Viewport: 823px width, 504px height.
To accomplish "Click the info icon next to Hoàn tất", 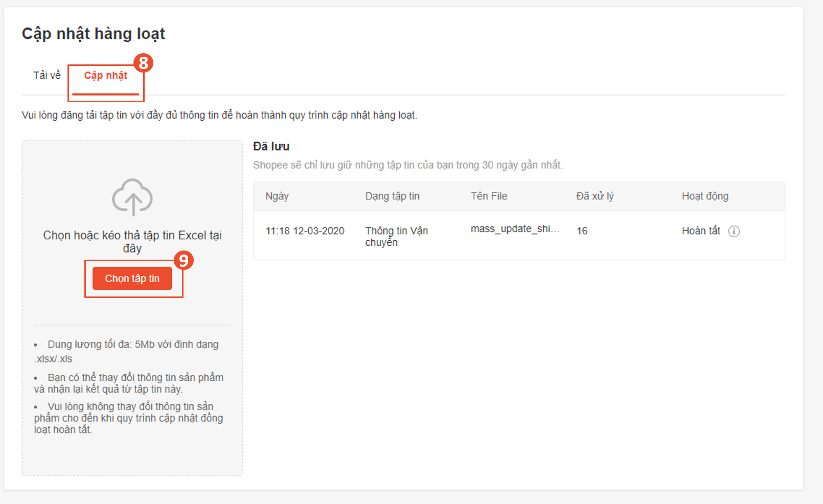I will coord(735,231).
